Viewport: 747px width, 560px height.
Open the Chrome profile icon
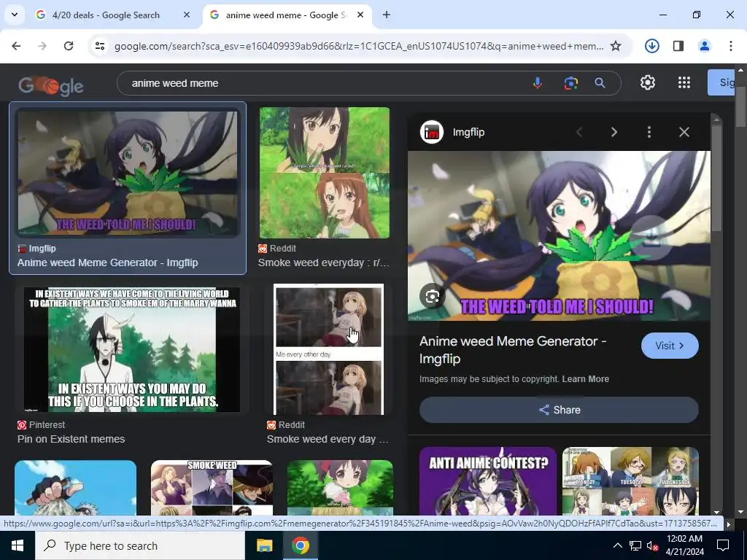(x=704, y=46)
